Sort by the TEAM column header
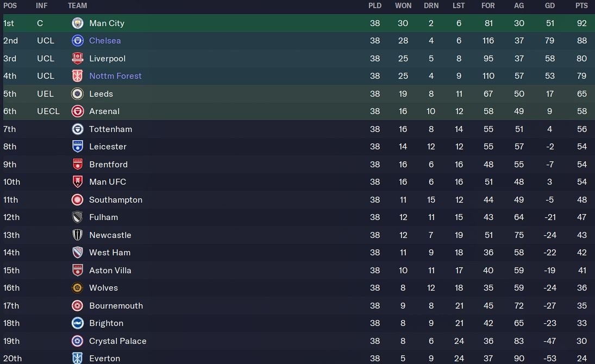This screenshot has height=364, width=595. coord(77,6)
